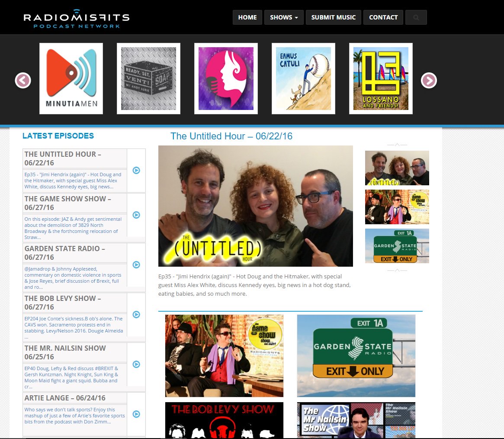Open The Bob Levy Show – 06/27/16 sidebar title
The width and height of the screenshot is (504, 439).
point(63,303)
